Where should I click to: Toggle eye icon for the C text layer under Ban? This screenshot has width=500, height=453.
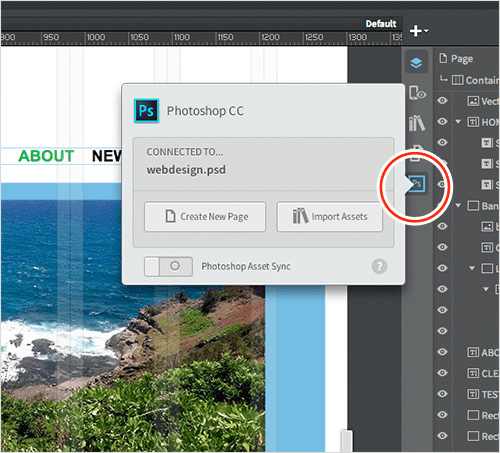(x=442, y=247)
